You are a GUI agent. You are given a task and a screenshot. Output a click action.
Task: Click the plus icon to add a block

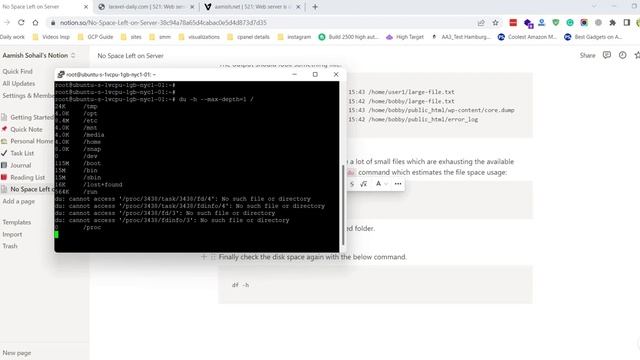[x=204, y=257]
